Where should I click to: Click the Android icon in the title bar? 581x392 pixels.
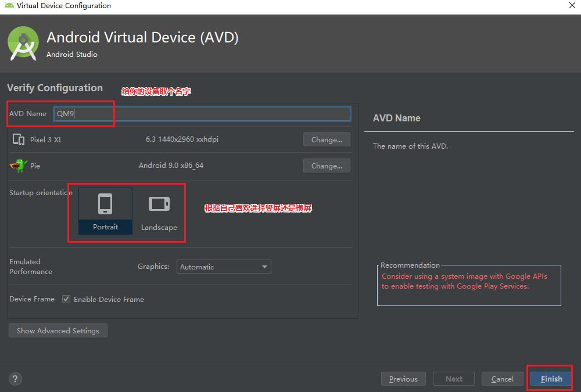point(9,5)
